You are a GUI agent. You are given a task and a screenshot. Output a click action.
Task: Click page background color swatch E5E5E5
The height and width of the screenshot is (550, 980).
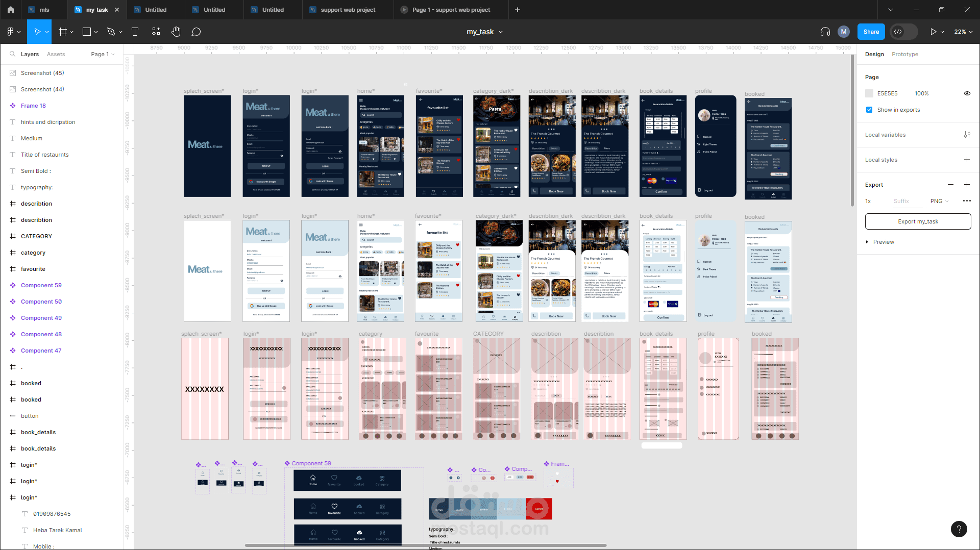pyautogui.click(x=869, y=93)
